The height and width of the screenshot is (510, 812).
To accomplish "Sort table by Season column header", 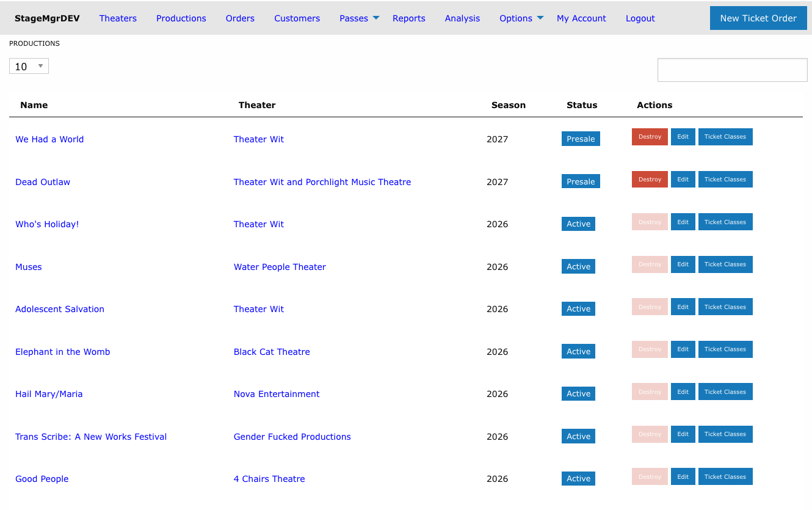I will tap(509, 105).
